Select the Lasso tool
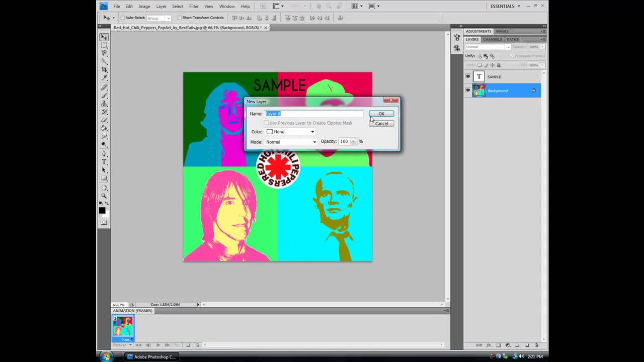This screenshot has width=644, height=362. coord(104,52)
